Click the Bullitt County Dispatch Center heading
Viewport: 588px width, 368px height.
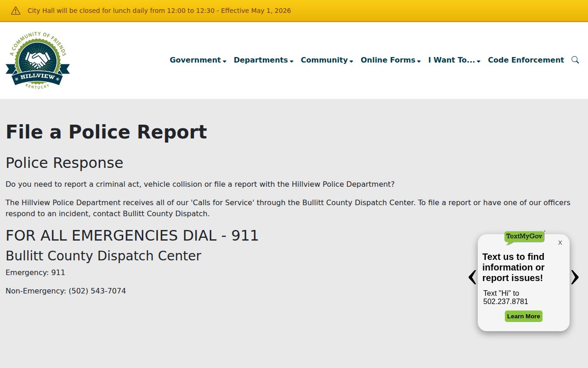point(103,256)
